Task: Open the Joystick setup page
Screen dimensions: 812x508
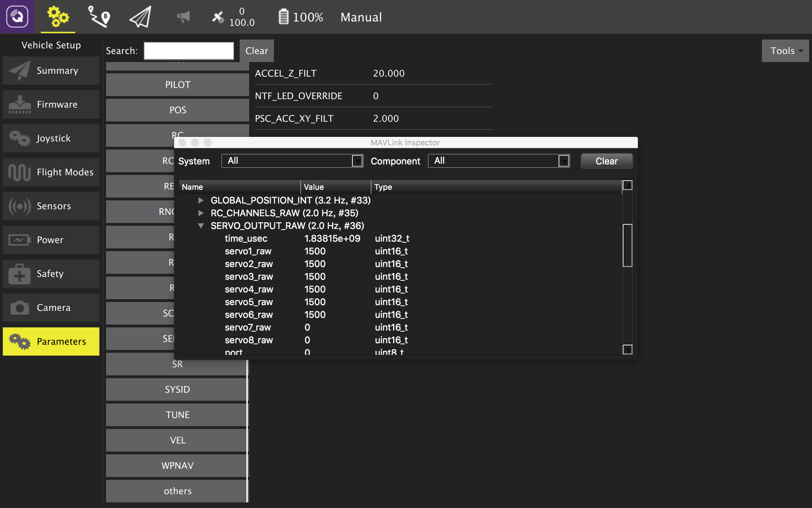Action: 51,138
